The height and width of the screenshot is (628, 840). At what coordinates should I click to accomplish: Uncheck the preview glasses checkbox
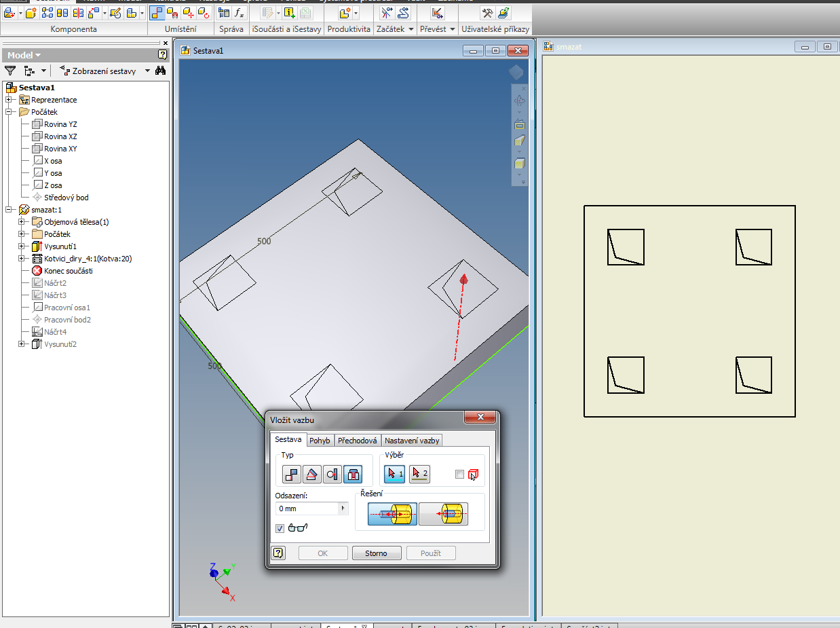(x=280, y=528)
